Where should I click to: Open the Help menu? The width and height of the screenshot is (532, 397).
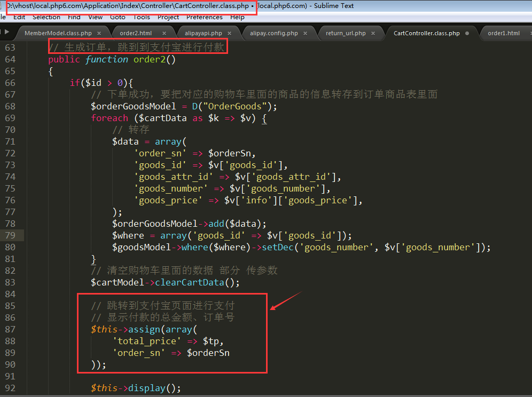coord(237,17)
